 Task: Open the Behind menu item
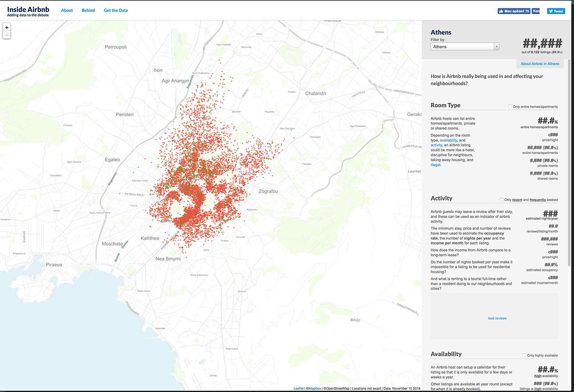click(x=88, y=10)
